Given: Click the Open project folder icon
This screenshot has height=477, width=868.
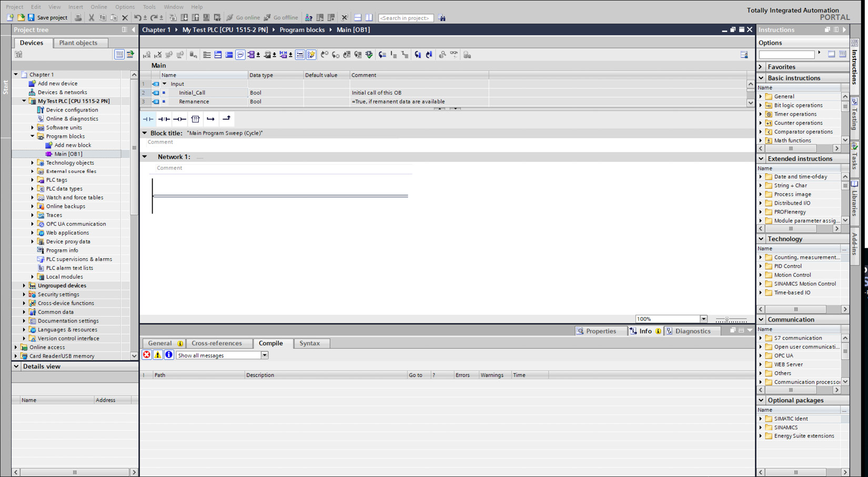Looking at the screenshot, I should pyautogui.click(x=21, y=18).
